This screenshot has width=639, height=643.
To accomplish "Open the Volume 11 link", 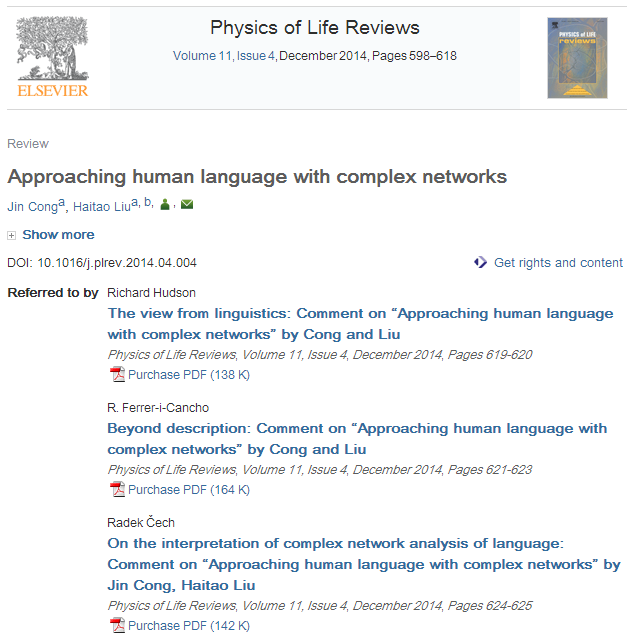I will click(x=202, y=56).
